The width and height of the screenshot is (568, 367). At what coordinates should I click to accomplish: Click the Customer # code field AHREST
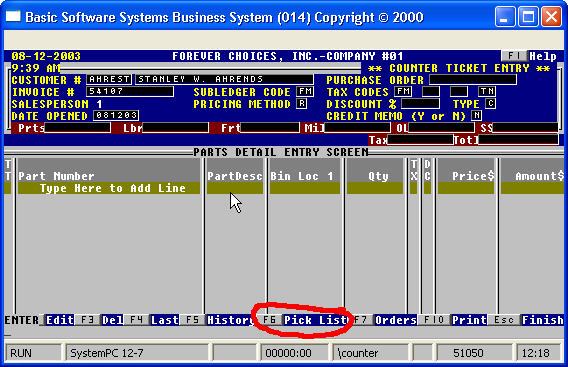109,79
